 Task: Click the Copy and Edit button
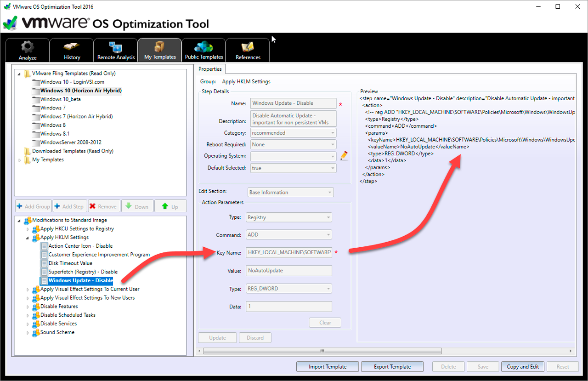[x=523, y=367]
